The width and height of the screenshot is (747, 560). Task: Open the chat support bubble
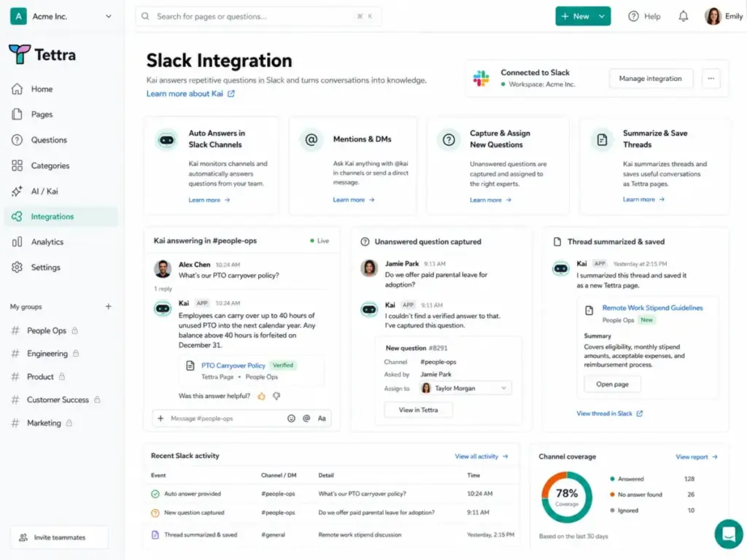coord(729,534)
